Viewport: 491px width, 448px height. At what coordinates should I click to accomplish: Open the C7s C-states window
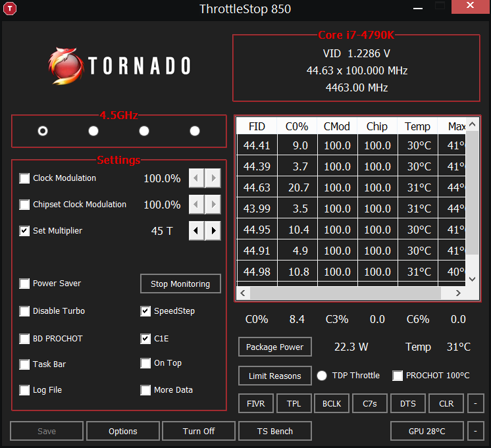point(370,403)
